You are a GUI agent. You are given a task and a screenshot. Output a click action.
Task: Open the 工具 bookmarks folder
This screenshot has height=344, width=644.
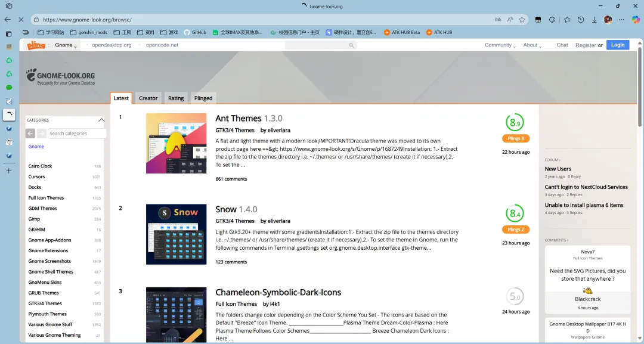pos(122,32)
